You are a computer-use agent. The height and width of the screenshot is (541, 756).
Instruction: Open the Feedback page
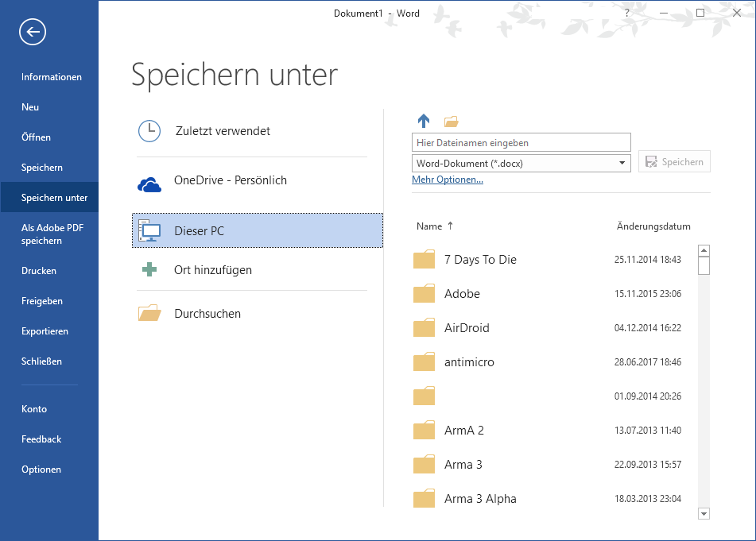[x=41, y=439]
